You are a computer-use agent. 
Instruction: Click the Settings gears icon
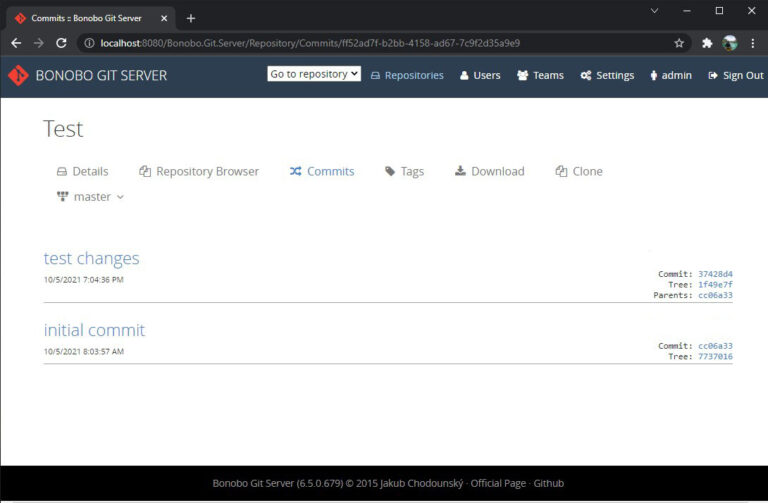[586, 75]
